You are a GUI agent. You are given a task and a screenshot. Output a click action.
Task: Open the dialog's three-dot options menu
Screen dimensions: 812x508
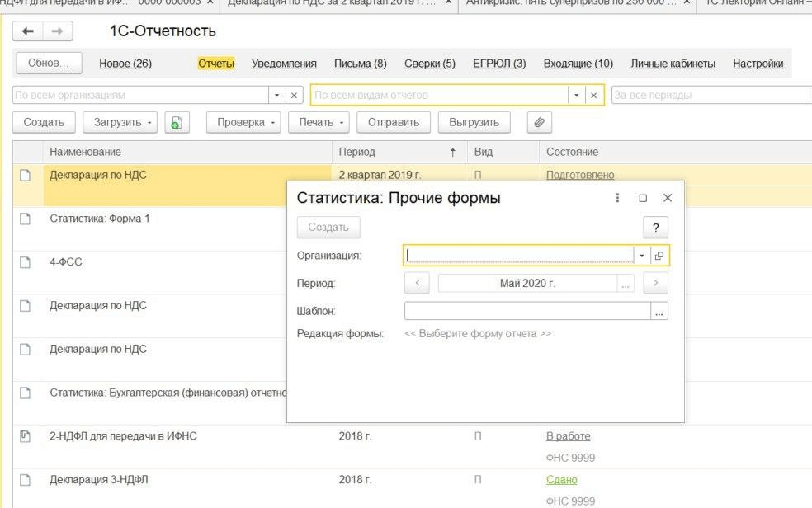click(x=617, y=198)
